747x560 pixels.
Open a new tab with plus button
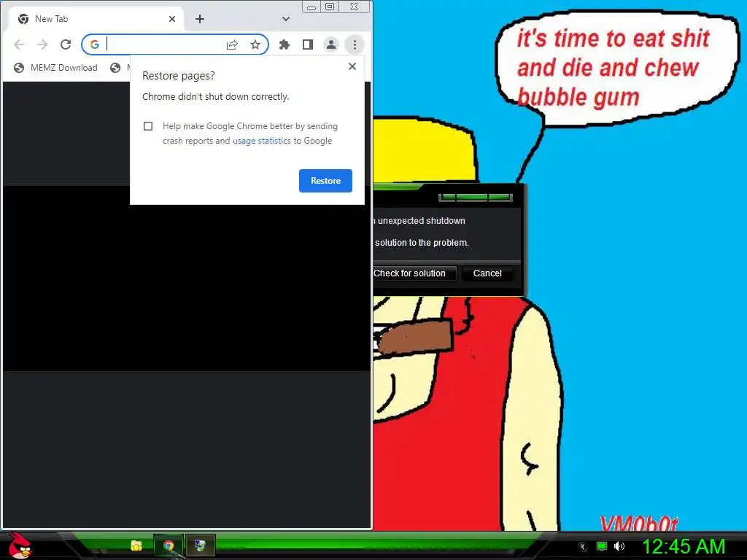coord(200,18)
